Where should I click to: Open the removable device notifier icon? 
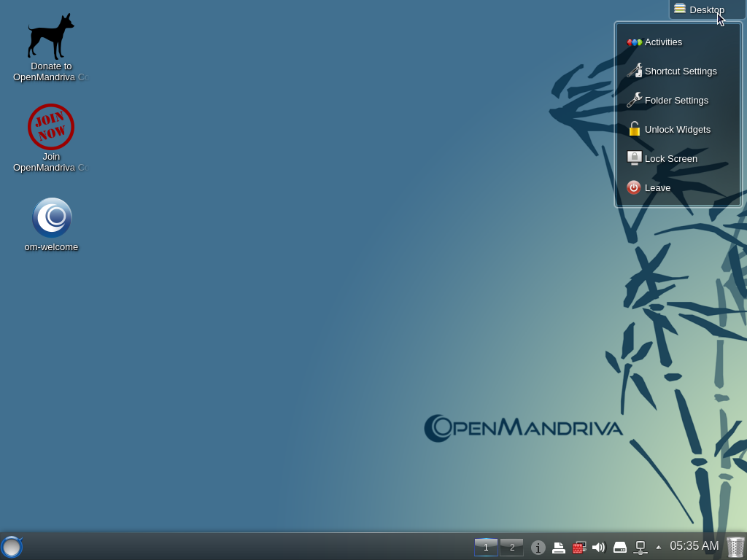pos(619,547)
